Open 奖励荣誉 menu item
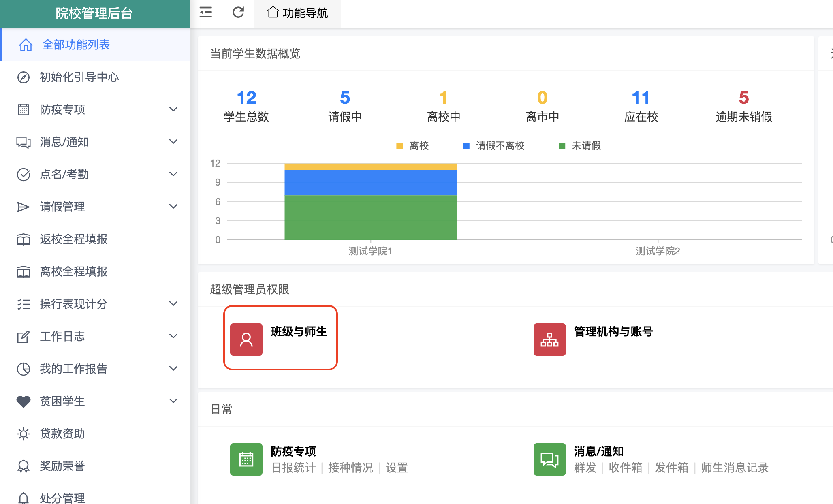The width and height of the screenshot is (833, 504). point(95,466)
